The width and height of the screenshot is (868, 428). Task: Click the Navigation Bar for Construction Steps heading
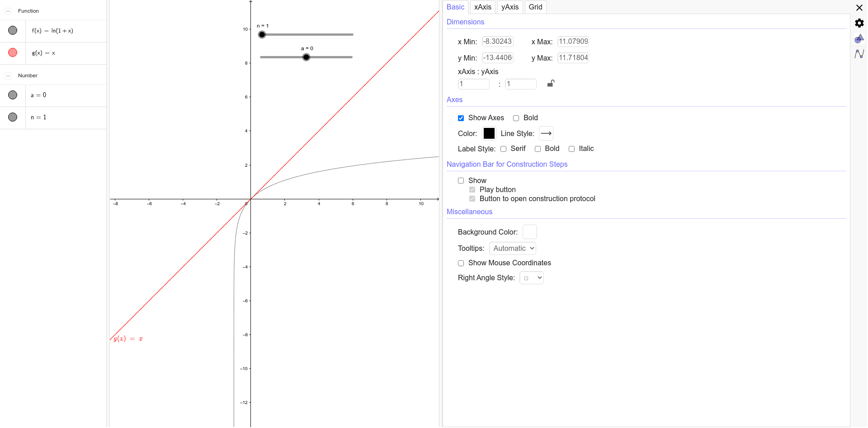pyautogui.click(x=507, y=164)
